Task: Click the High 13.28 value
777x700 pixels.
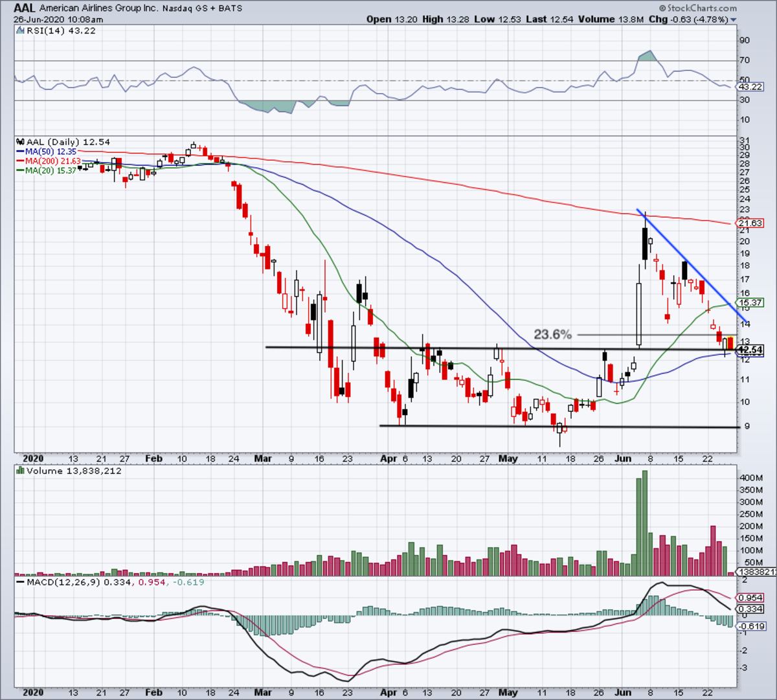Action: pyautogui.click(x=445, y=19)
